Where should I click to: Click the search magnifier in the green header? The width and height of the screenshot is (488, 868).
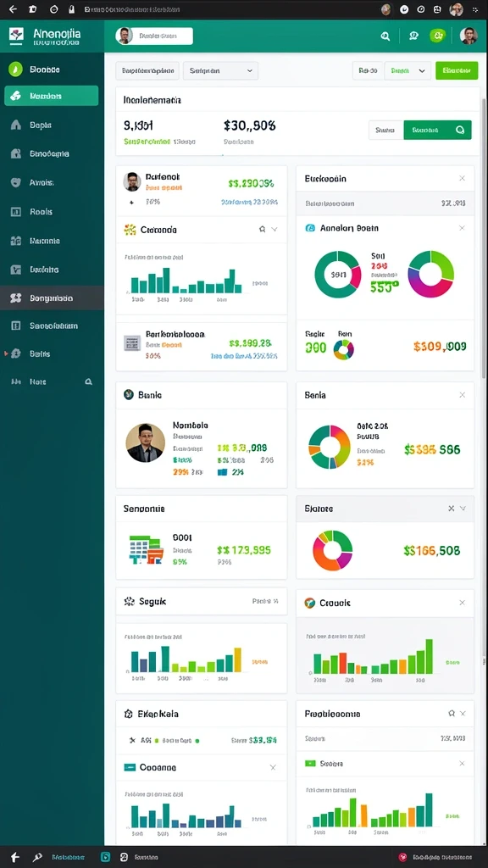[x=385, y=36]
